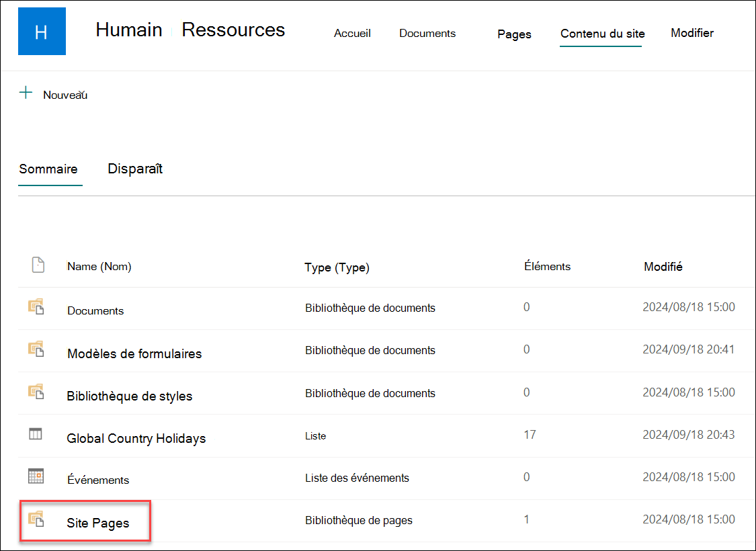756x551 pixels.
Task: Click the '1' items count for Site Pages
Action: [526, 519]
